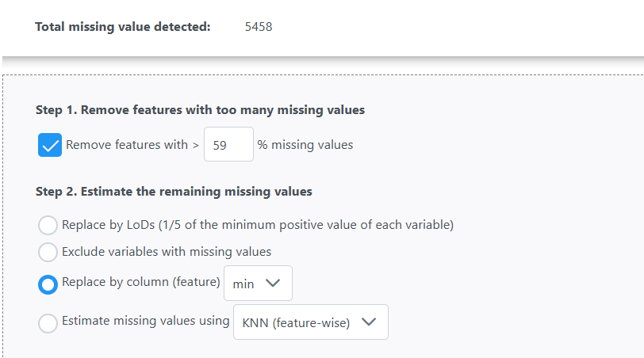The image size is (644, 358).
Task: Select the Replace by column radio button
Action: (48, 284)
